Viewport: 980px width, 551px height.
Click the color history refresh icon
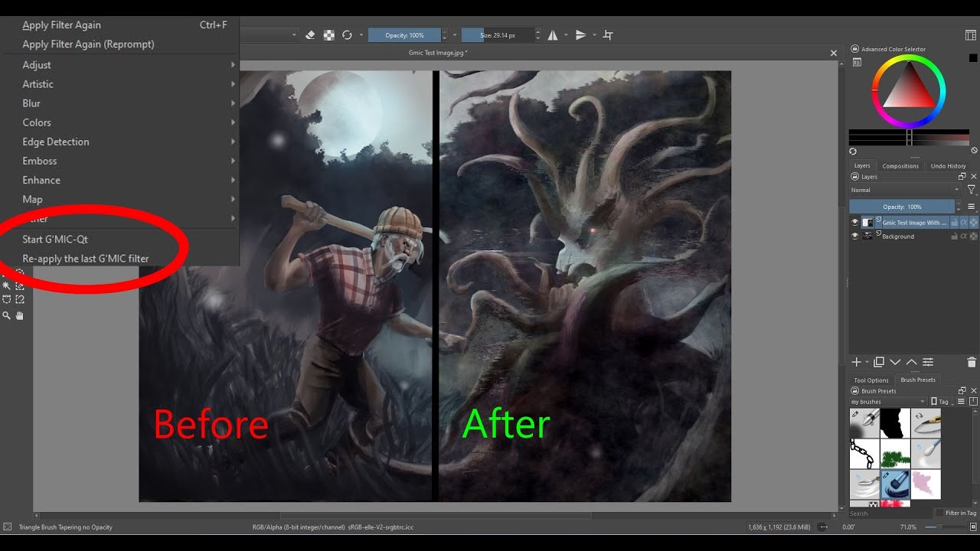(853, 152)
